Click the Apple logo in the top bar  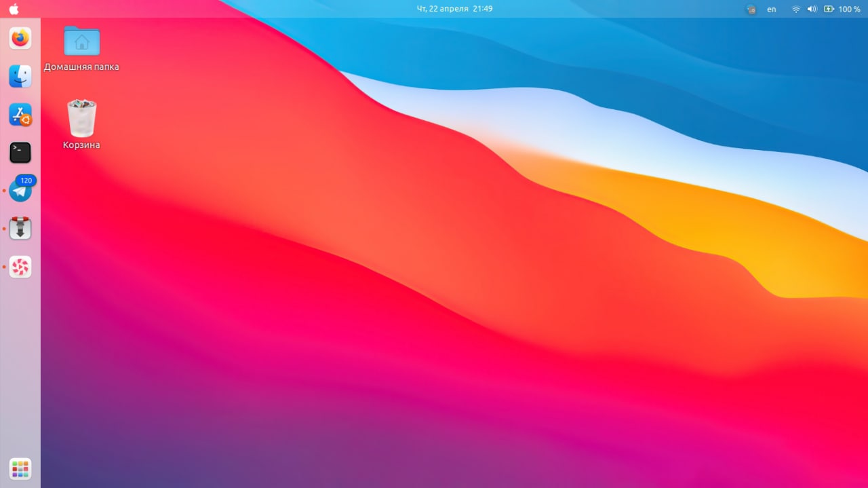pyautogui.click(x=14, y=9)
